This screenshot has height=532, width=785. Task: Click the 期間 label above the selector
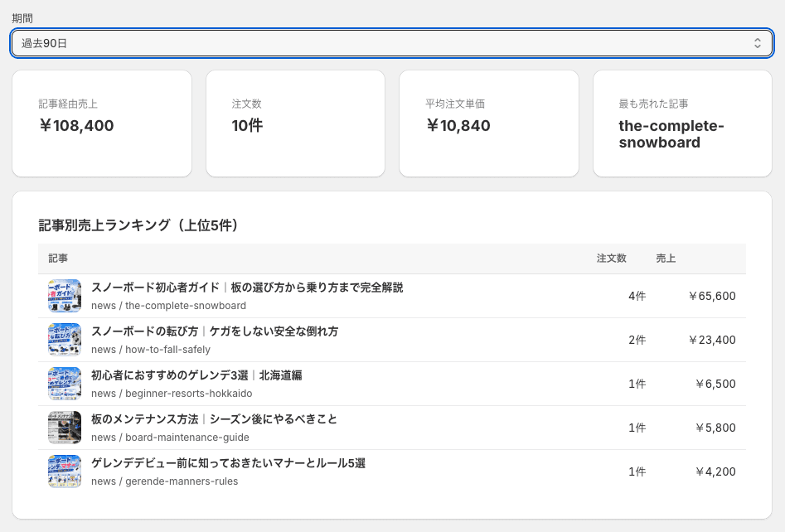click(22, 18)
